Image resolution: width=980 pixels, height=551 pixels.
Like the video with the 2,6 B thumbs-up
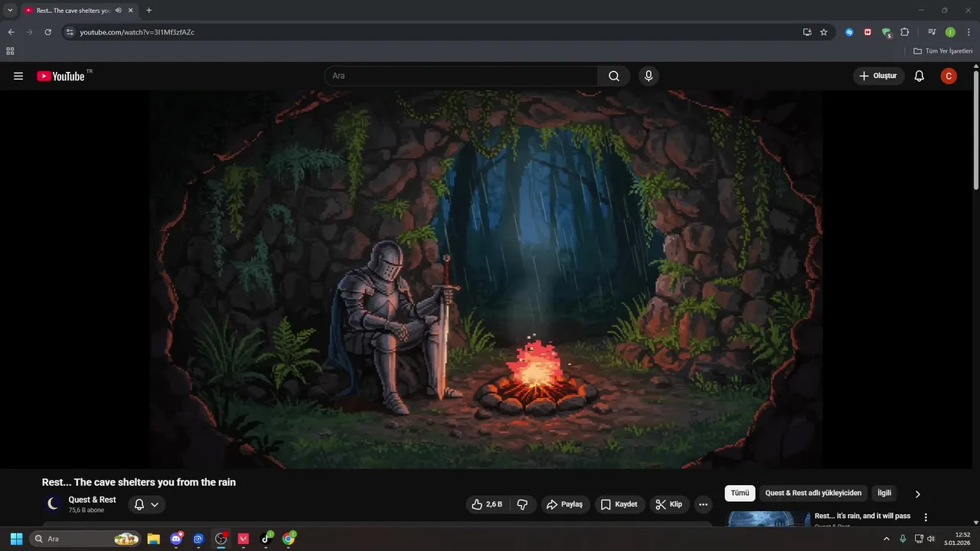coord(487,504)
